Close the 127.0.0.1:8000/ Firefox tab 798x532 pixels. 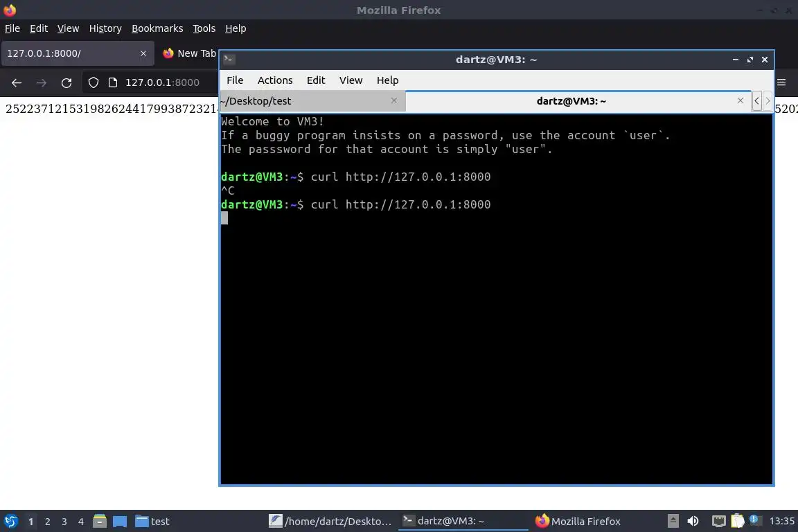tap(143, 53)
